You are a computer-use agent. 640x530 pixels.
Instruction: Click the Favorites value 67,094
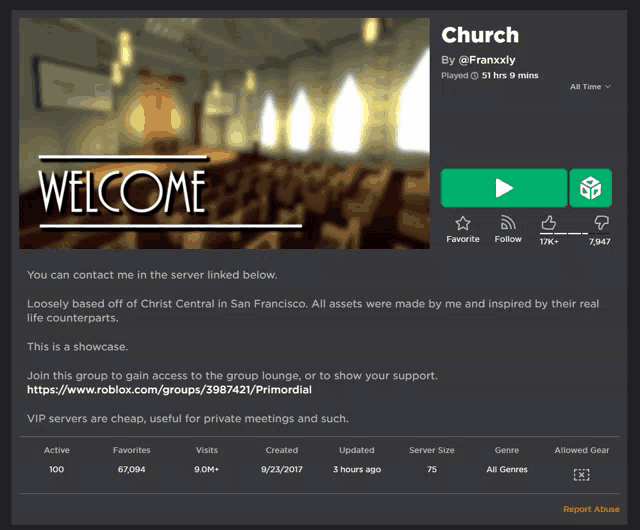[131, 470]
